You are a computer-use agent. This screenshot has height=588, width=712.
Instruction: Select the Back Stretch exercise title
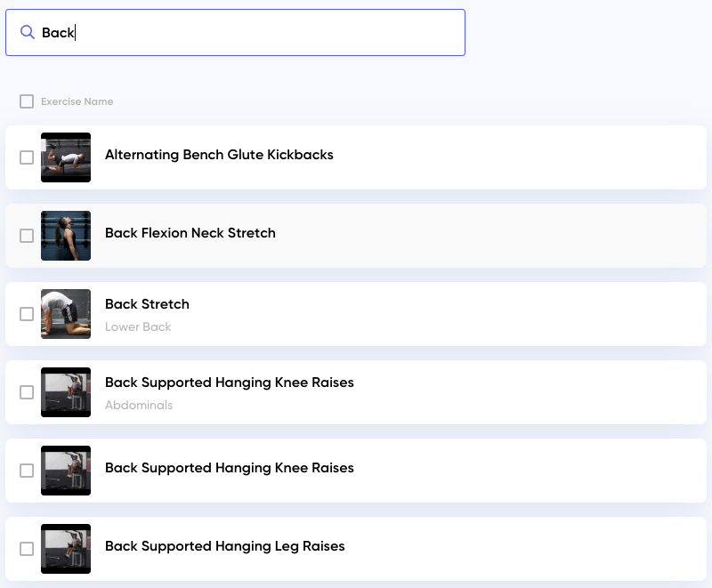tap(147, 304)
